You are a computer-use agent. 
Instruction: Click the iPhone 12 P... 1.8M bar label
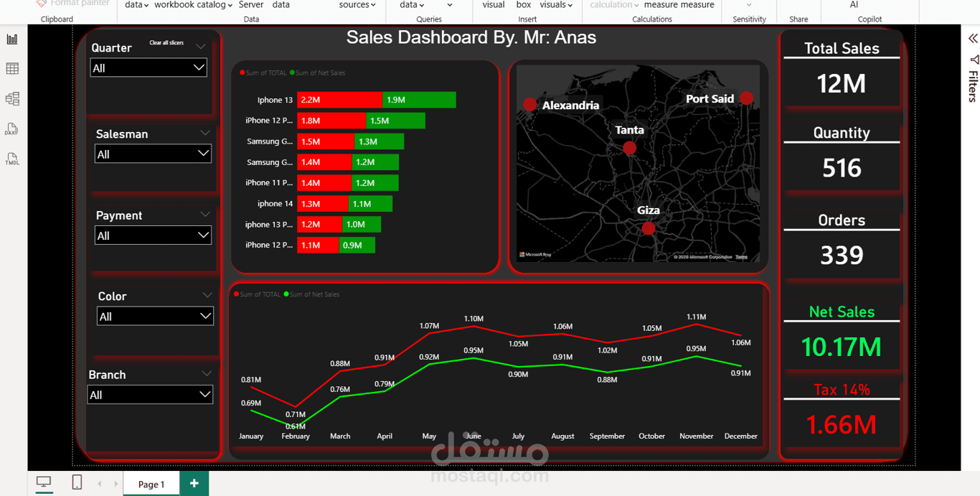(311, 121)
